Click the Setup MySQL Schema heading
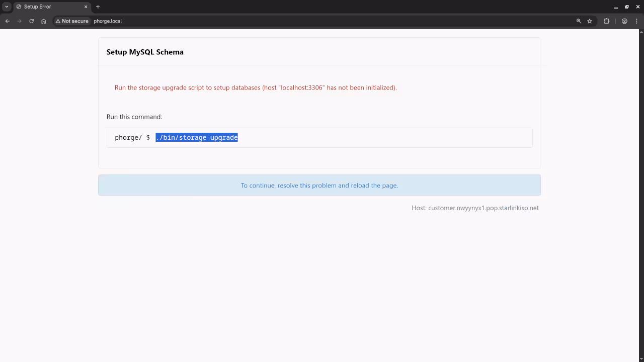644x362 pixels. 145,52
